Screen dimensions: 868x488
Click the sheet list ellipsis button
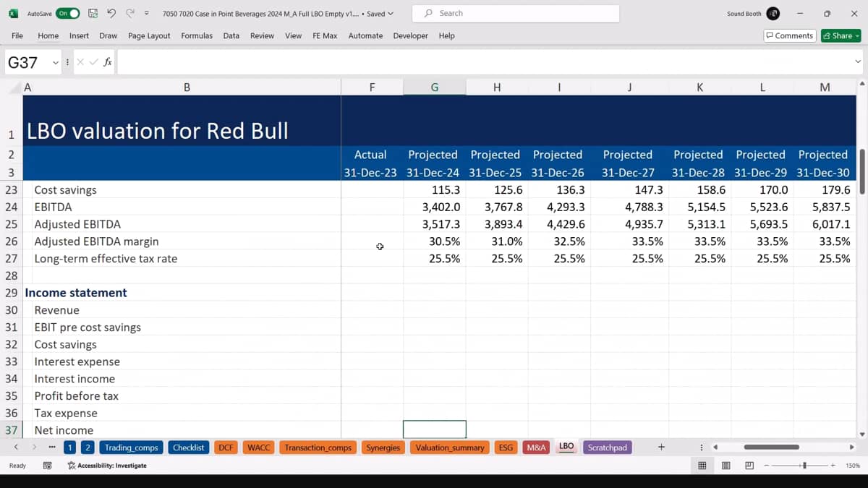[52, 448]
